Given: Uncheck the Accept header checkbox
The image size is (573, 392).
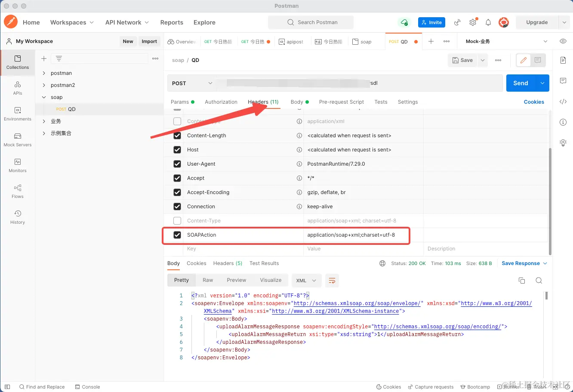Looking at the screenshot, I should click(x=177, y=178).
